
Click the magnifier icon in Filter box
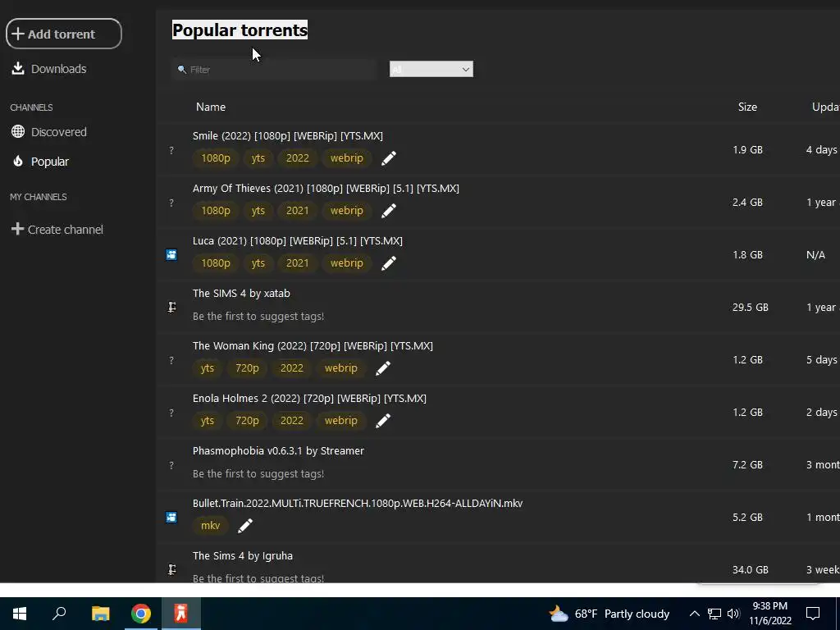click(x=182, y=69)
